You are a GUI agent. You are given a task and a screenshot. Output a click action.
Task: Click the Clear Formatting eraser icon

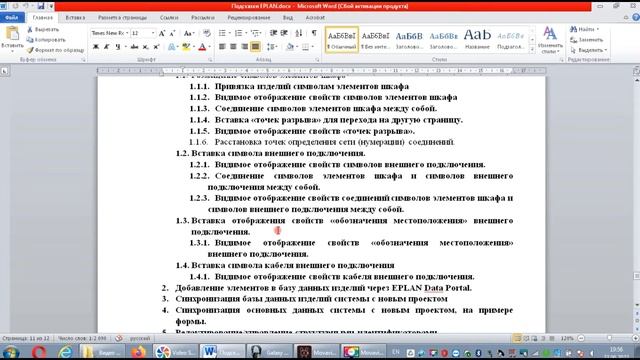pyautogui.click(x=207, y=33)
